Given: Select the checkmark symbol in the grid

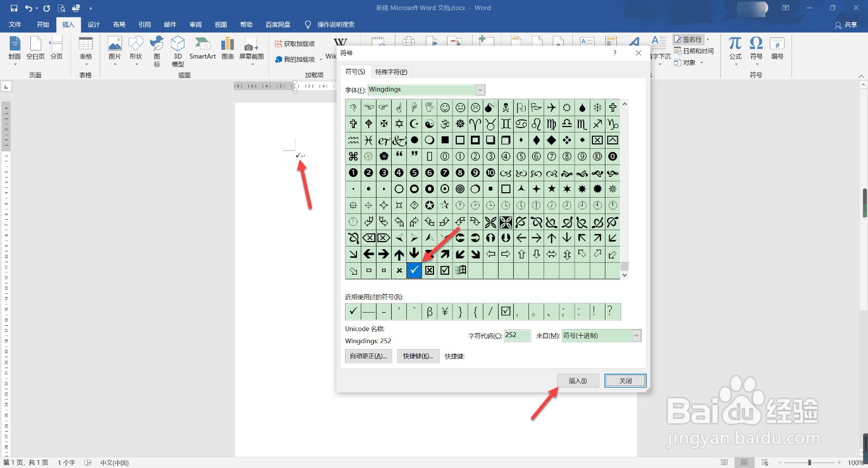Looking at the screenshot, I should click(x=414, y=270).
